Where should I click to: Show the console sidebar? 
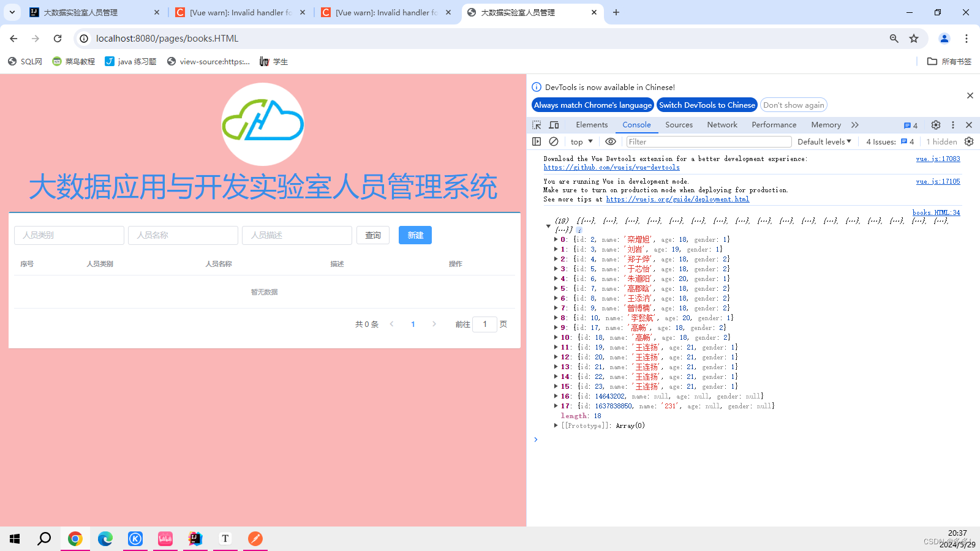pos(537,141)
